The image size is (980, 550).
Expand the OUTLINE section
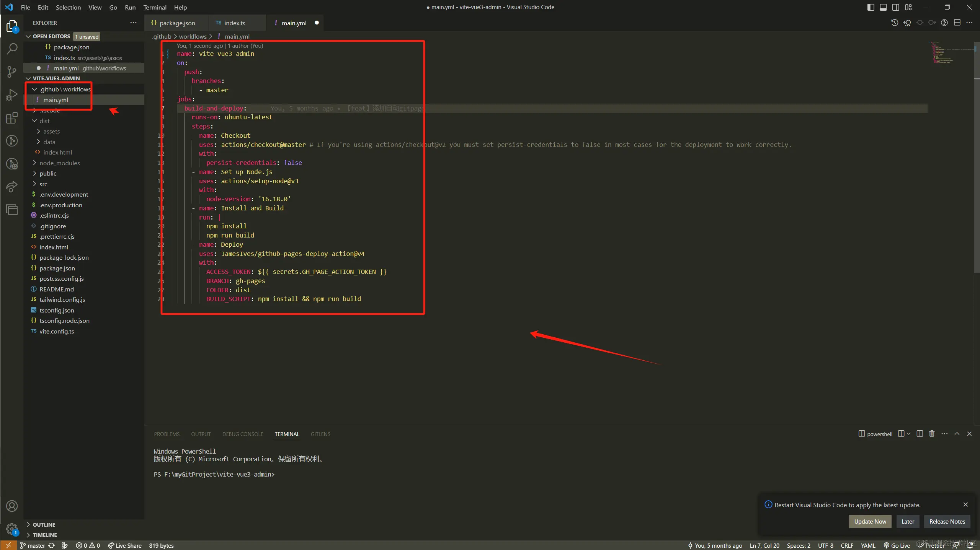pos(44,524)
